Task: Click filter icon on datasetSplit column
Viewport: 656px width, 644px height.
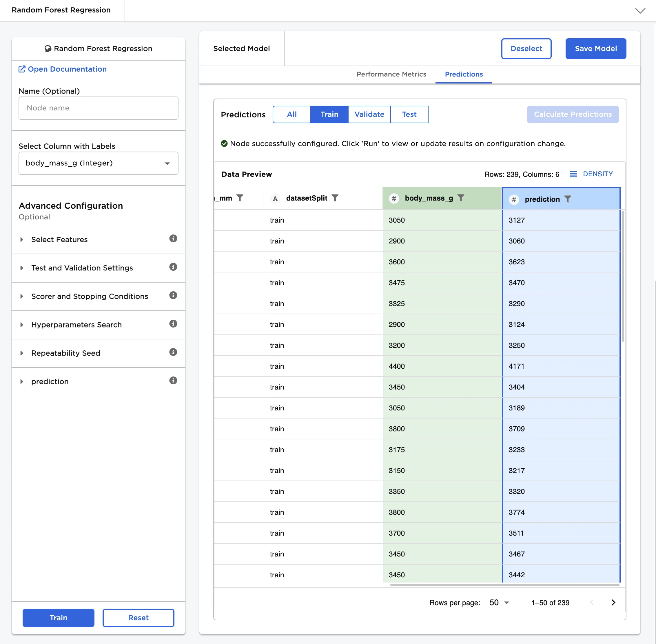Action: click(x=335, y=198)
